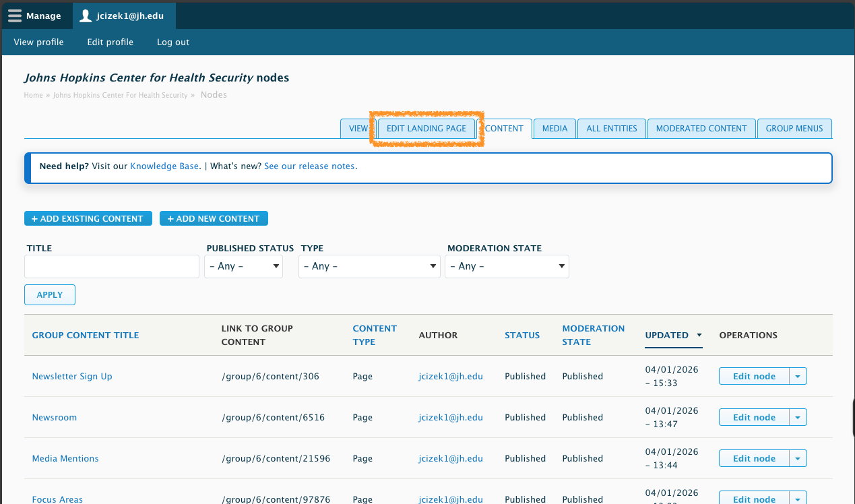Visit the Knowledge Base link
Viewport: 855px width, 504px height.
coord(164,166)
